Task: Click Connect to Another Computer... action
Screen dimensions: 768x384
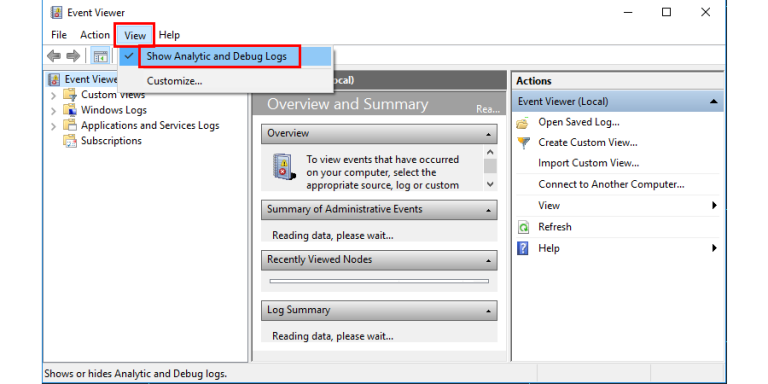Action: click(x=611, y=185)
